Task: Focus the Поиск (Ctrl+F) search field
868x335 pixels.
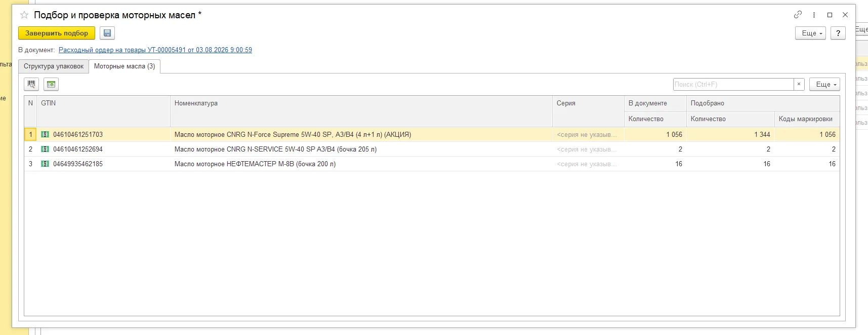Action: click(733, 84)
